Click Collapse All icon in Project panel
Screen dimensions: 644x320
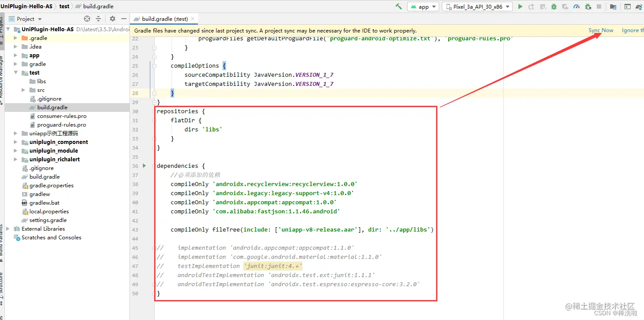[x=98, y=19]
